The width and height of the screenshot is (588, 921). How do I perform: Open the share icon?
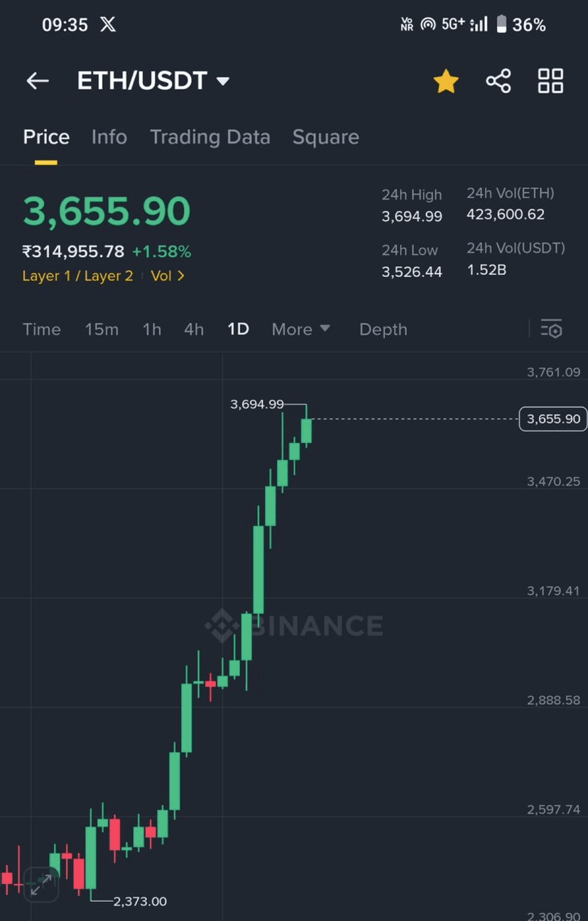(x=499, y=81)
